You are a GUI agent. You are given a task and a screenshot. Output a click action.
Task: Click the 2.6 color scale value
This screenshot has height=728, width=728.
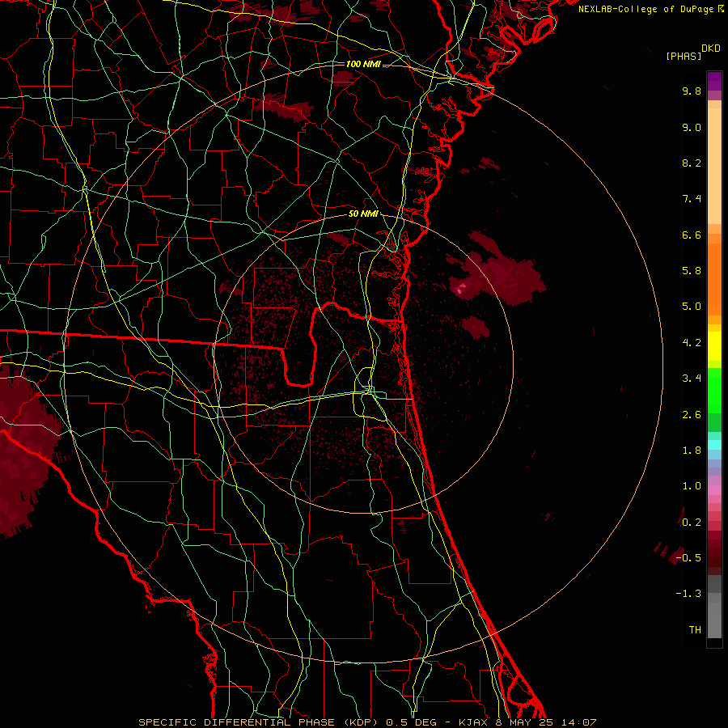click(x=692, y=415)
